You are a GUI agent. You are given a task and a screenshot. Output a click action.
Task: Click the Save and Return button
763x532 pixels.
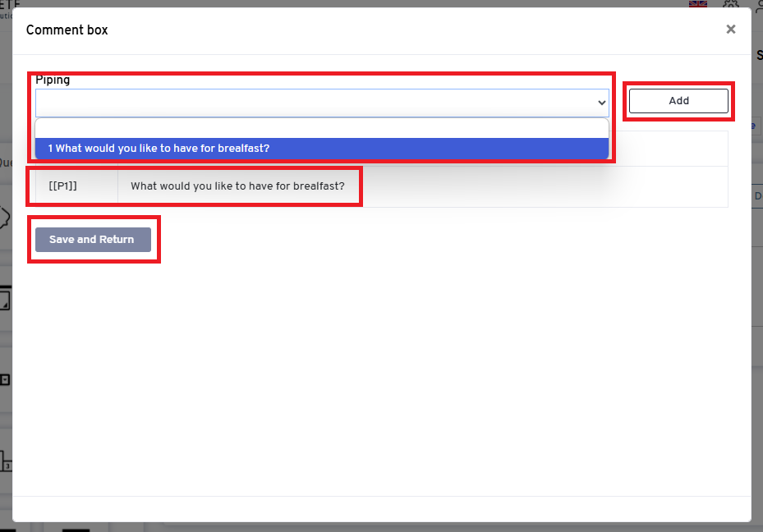point(93,240)
